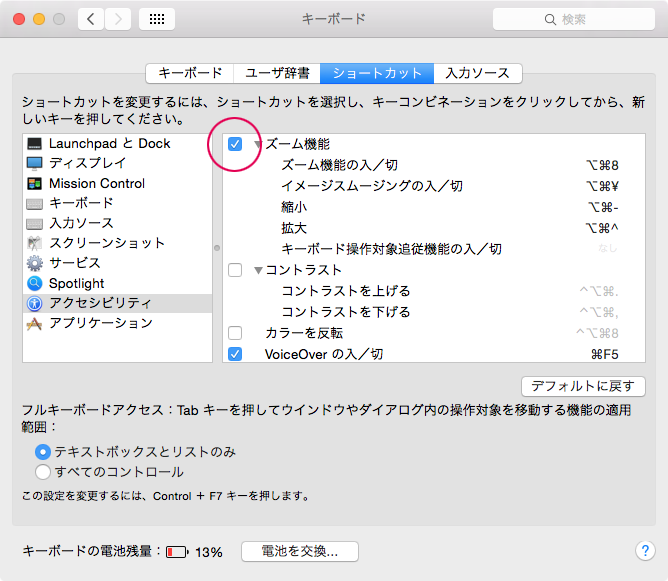Select Spotlight category row
668x581 pixels.
117,283
